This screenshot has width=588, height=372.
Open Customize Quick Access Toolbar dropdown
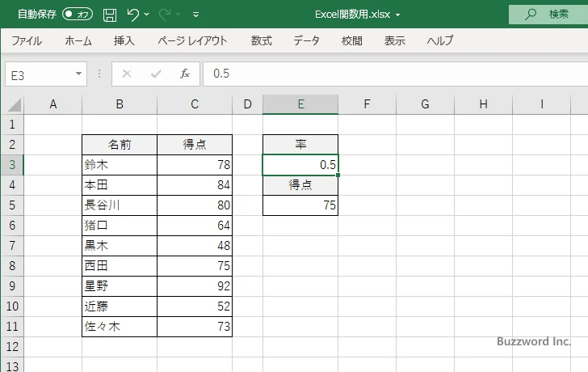[x=195, y=15]
